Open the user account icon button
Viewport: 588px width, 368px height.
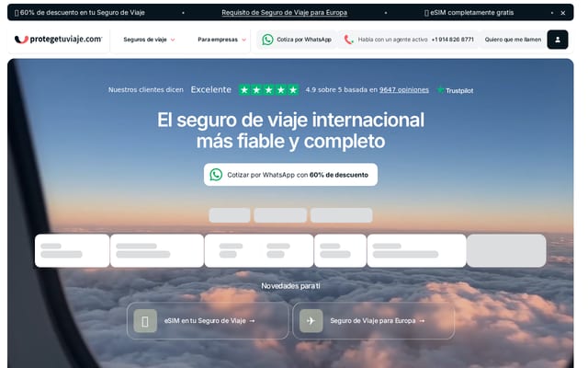[558, 40]
